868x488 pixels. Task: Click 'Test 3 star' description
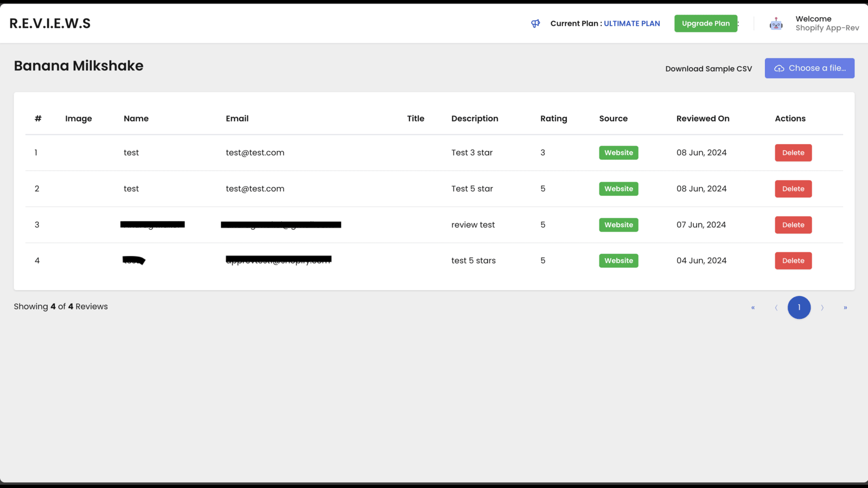[472, 153]
